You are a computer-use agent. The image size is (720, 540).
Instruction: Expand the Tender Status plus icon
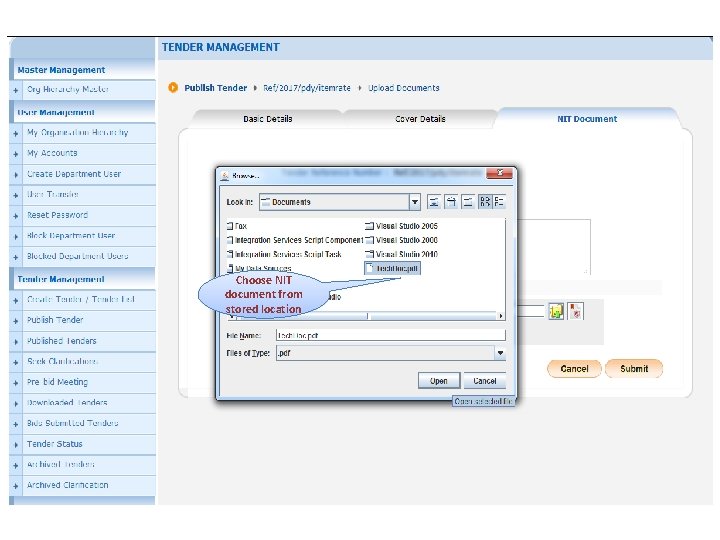pos(16,445)
